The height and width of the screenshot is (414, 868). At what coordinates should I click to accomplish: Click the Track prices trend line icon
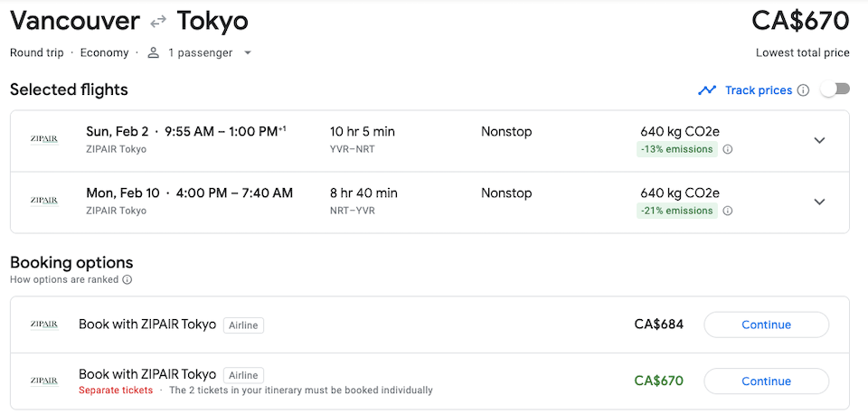click(x=707, y=90)
